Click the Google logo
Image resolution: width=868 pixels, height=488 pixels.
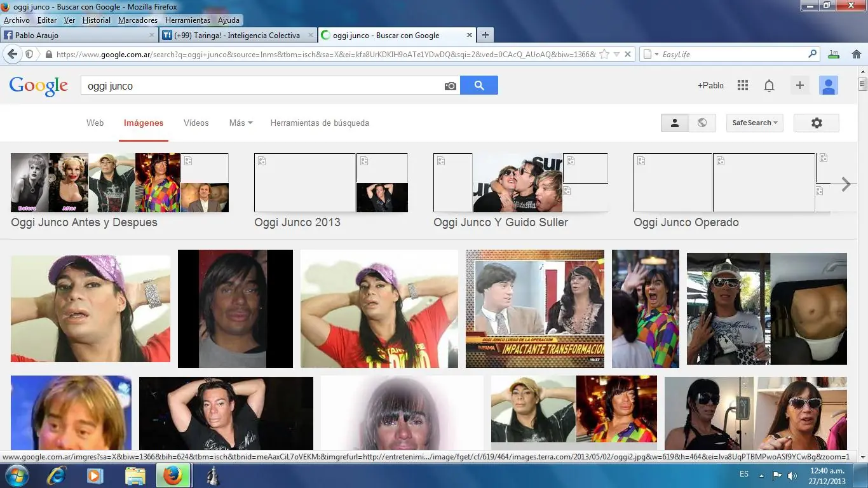[39, 86]
